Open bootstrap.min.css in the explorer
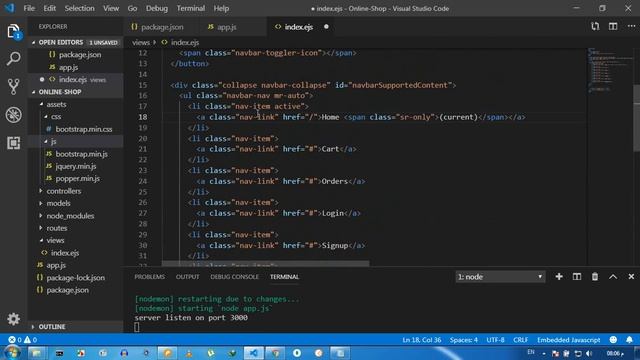 click(x=83, y=129)
